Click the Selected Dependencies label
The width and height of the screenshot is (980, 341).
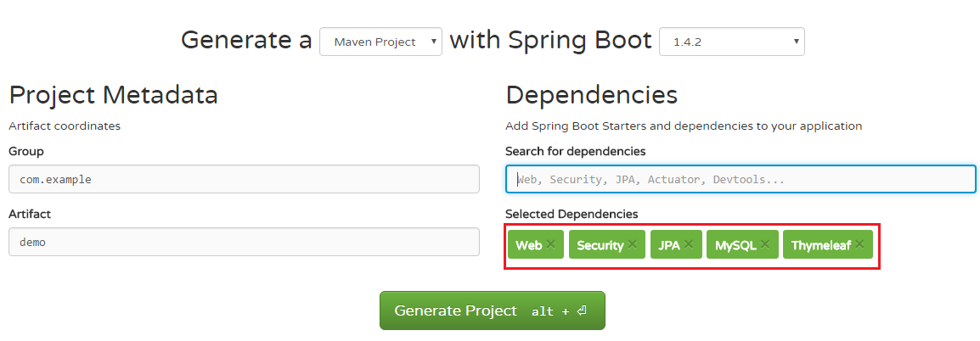[x=572, y=214]
